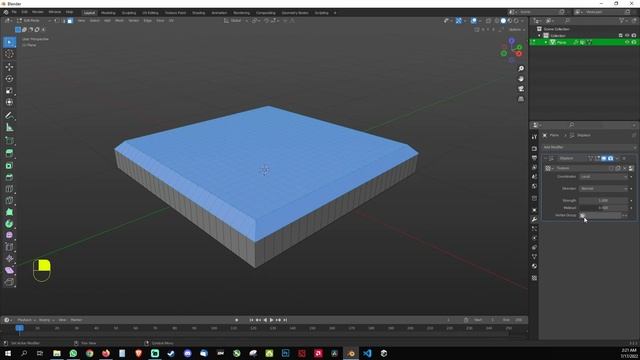
Task: Open the Mesh menu in viewport header
Action: 119,20
